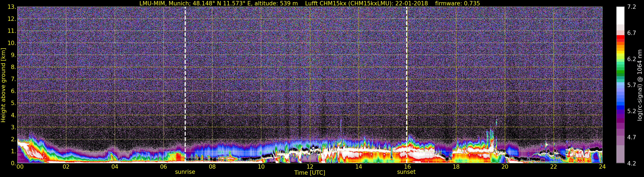This screenshot has height=177, width=644.
Task: Click the 'Height above ground [km]' axis label
Action: point(3,85)
